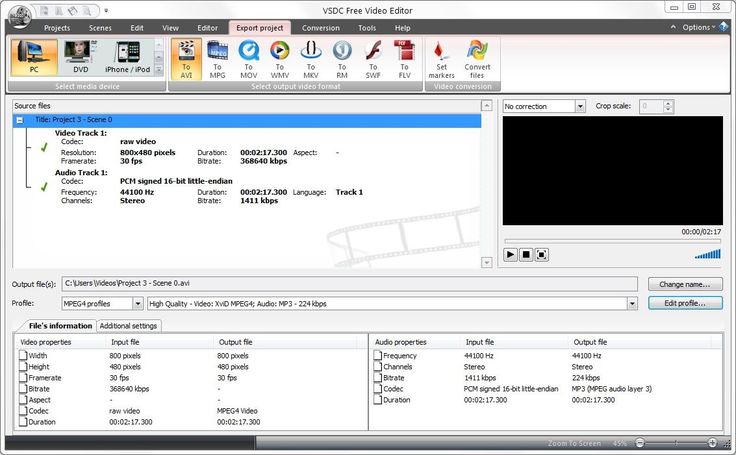This screenshot has width=736, height=455.
Task: Choose the To MPG export format
Action: [x=217, y=57]
